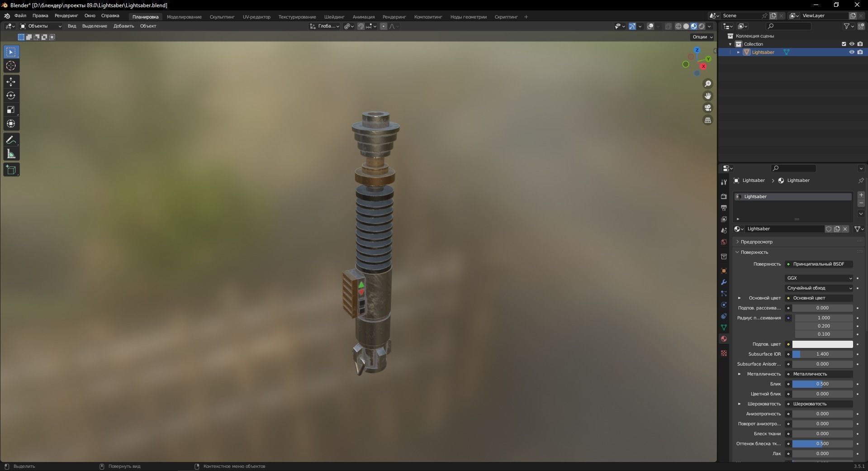Select the Measure ruler tool
The height and width of the screenshot is (471, 868).
click(11, 154)
